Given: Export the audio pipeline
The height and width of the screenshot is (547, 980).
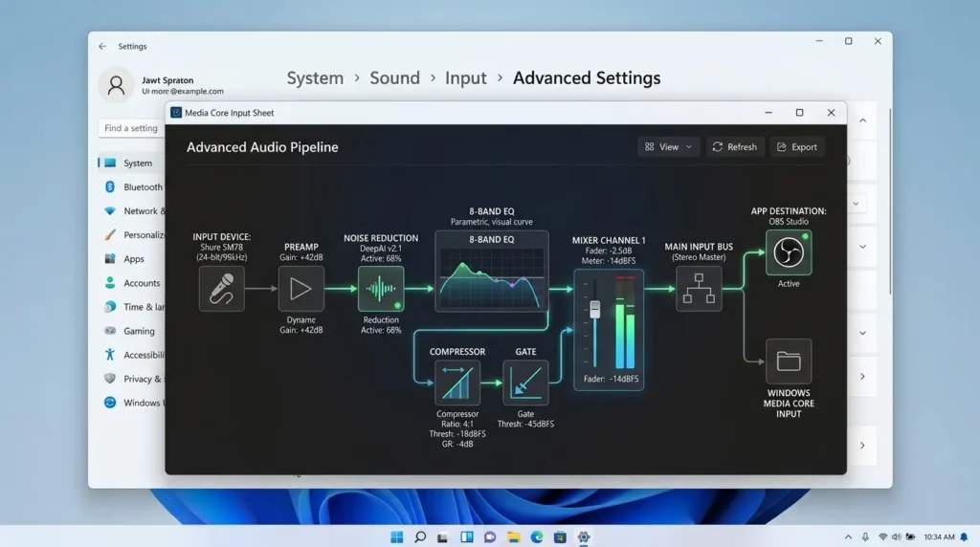Looking at the screenshot, I should point(797,146).
